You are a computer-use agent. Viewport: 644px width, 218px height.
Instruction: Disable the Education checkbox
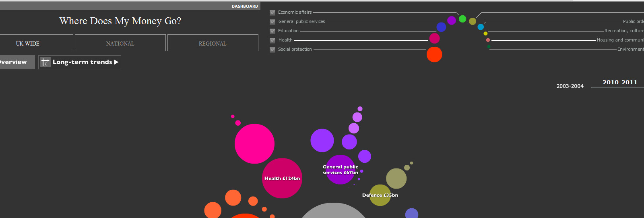tap(272, 31)
